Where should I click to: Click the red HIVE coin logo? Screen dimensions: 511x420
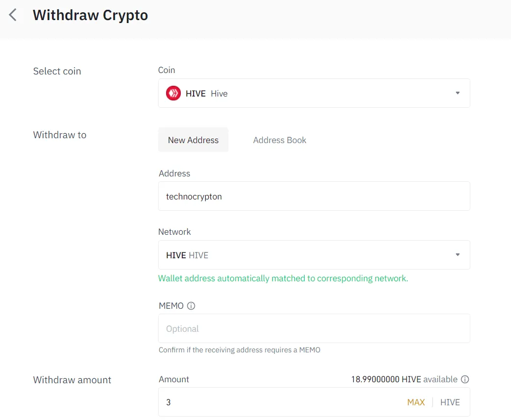(173, 93)
